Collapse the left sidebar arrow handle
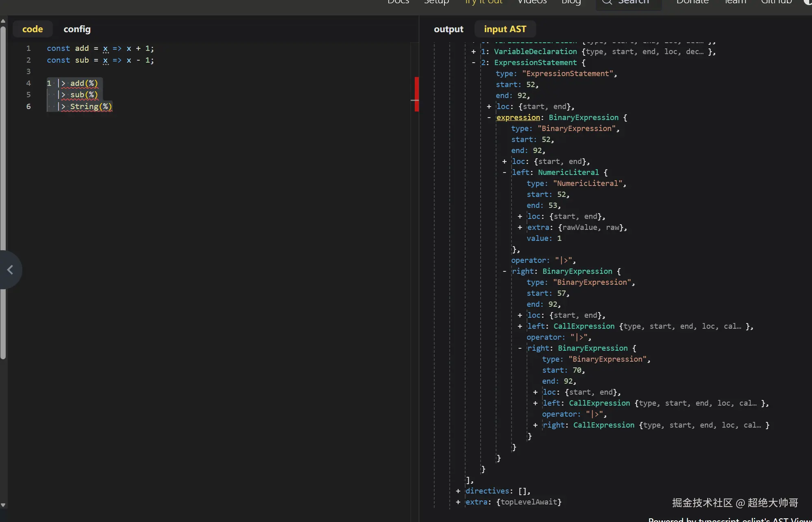Screen dimensions: 812x522 pos(10,269)
